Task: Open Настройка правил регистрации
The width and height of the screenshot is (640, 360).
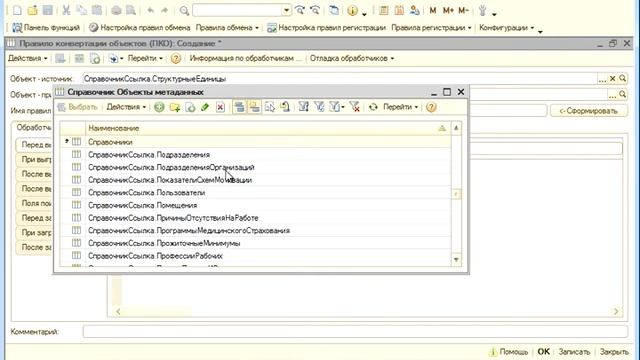Action: pos(327,27)
